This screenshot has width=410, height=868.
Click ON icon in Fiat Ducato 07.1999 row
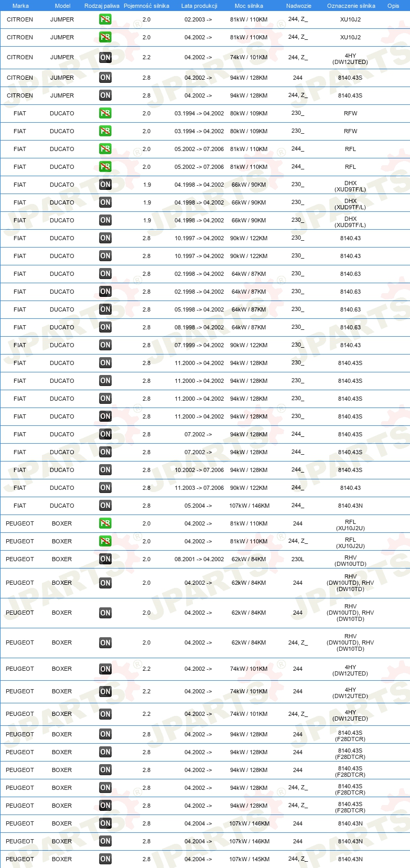pos(105,345)
